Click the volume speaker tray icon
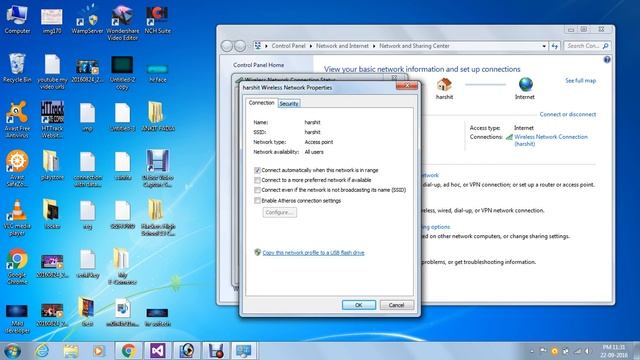This screenshot has width=640, height=360. 588,351
